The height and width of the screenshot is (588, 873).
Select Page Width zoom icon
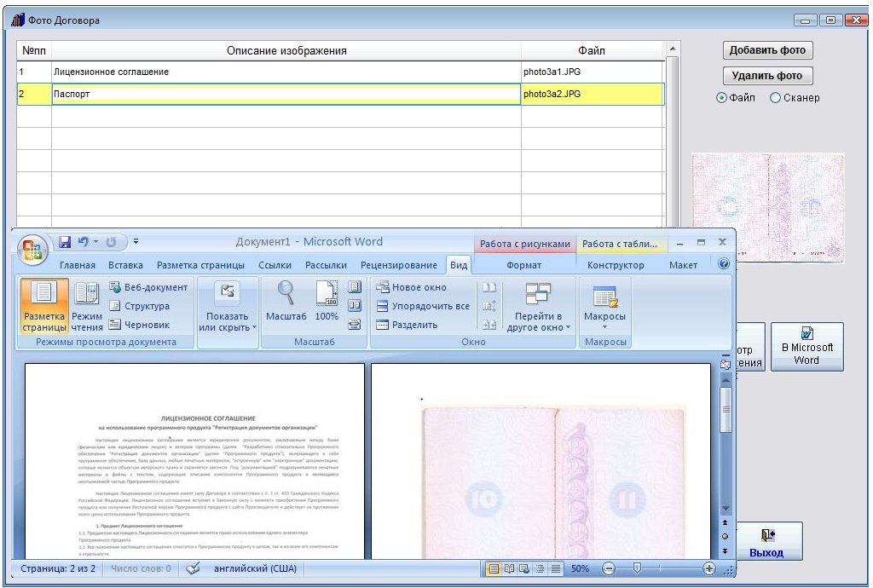click(355, 325)
